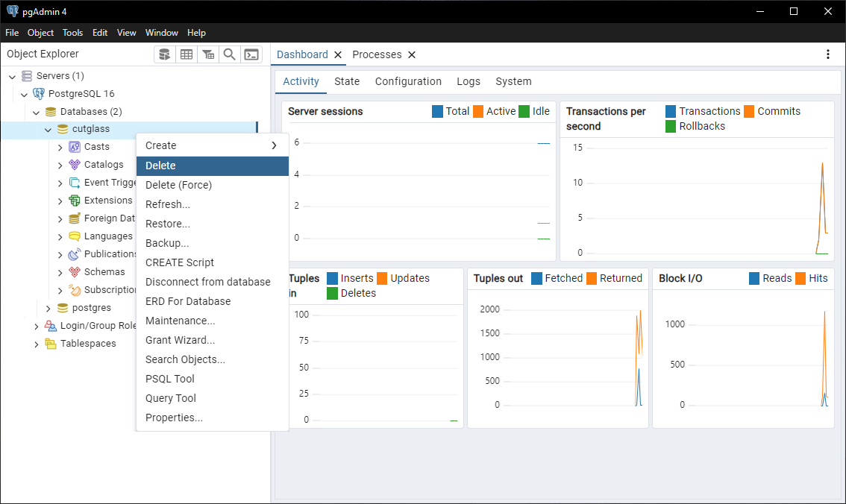
Task: Click the Query Tool icon in Object Explorer toolbar
Action: pyautogui.click(x=165, y=54)
